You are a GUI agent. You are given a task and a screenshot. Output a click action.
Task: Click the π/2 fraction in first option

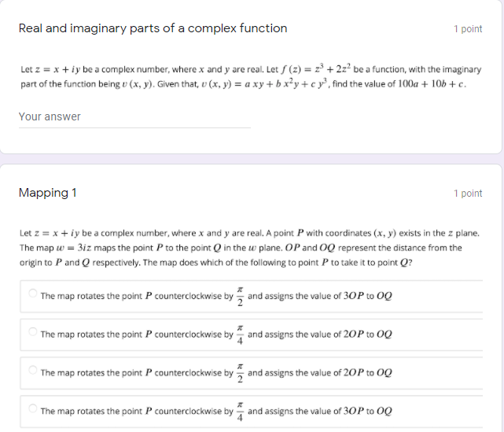pos(241,297)
